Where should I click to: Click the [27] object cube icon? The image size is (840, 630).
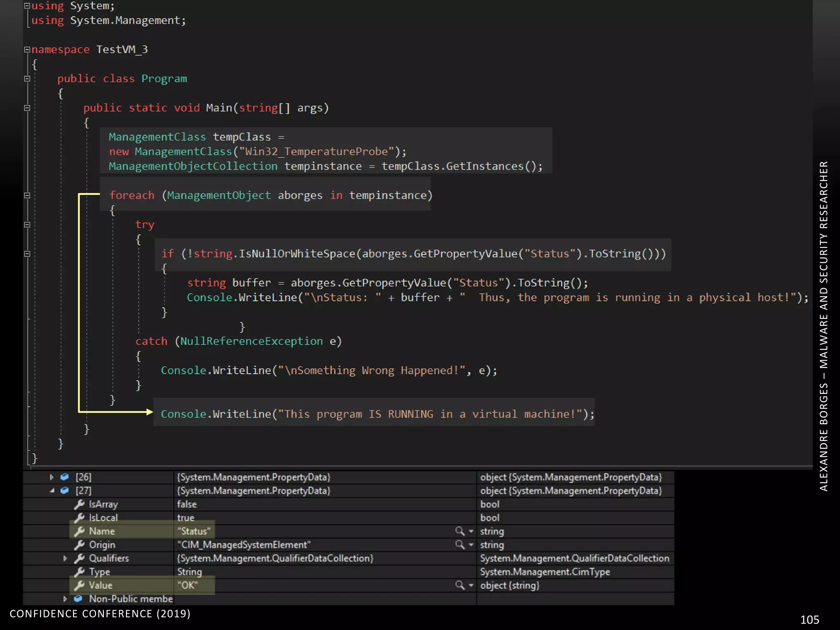tap(64, 491)
